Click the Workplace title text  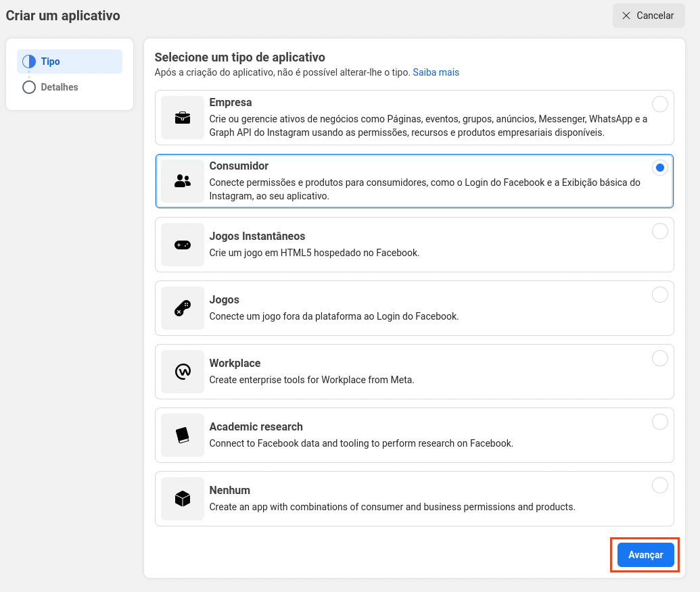235,363
